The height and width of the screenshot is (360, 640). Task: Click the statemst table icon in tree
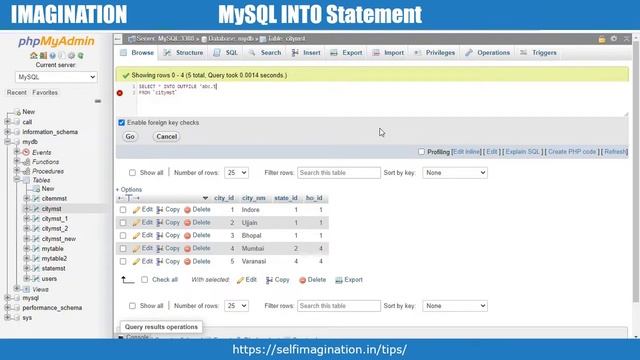36,269
